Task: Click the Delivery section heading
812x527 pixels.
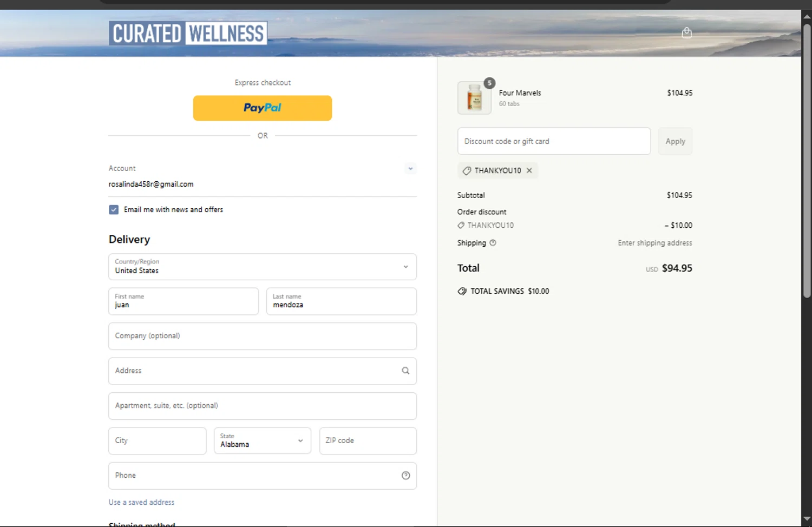Action: coord(129,240)
